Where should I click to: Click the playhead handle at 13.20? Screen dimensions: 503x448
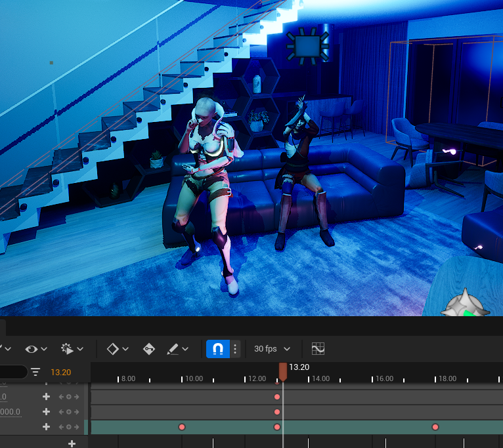coord(283,371)
